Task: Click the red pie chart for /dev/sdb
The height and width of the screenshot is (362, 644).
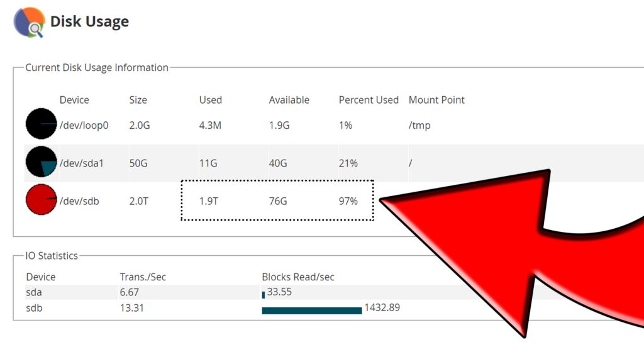Action: (41, 200)
